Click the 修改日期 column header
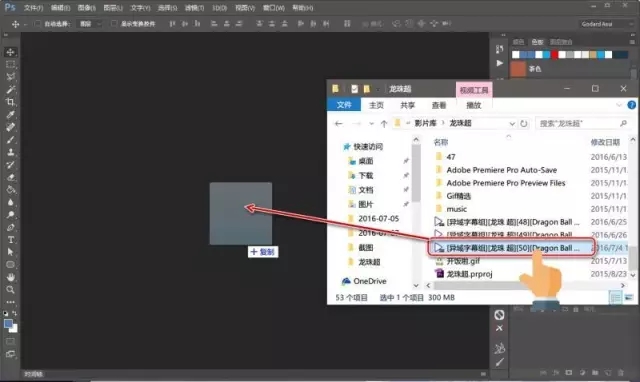 point(605,142)
